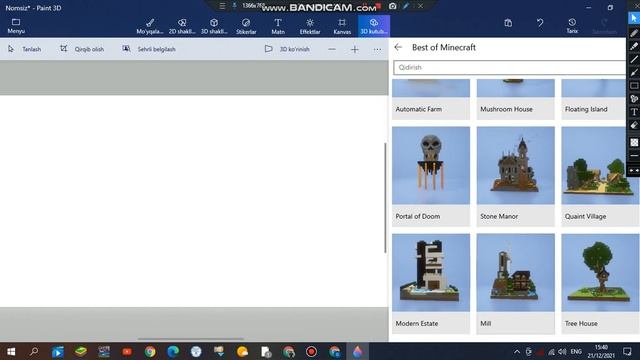
Task: Click the undo arrow icon
Action: pos(540,23)
